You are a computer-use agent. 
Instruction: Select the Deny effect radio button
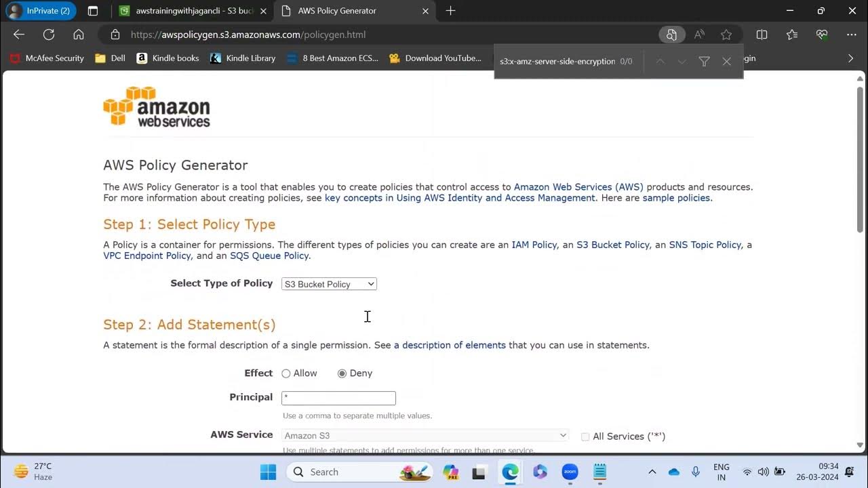click(342, 373)
